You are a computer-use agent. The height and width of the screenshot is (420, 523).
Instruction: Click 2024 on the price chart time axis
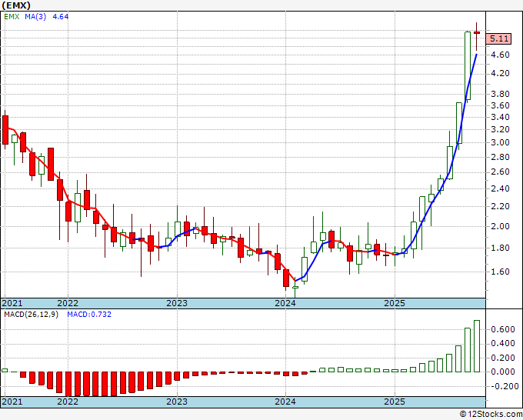[x=285, y=303]
